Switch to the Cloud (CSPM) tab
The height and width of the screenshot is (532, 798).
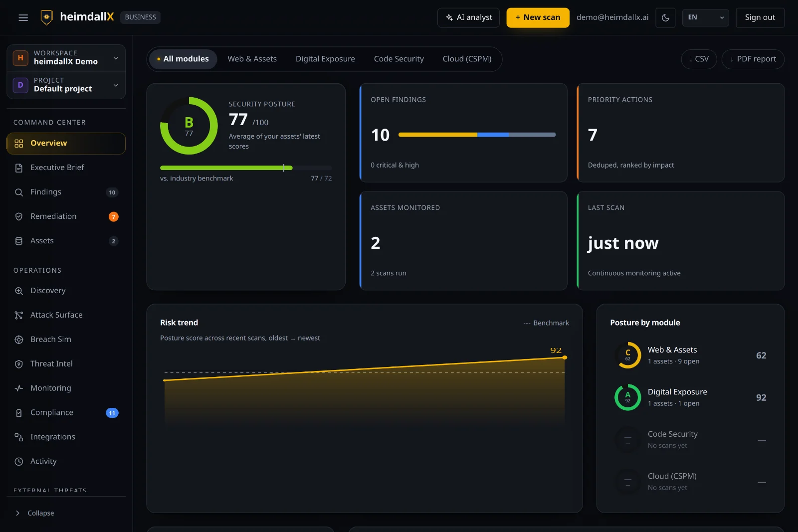(467, 59)
